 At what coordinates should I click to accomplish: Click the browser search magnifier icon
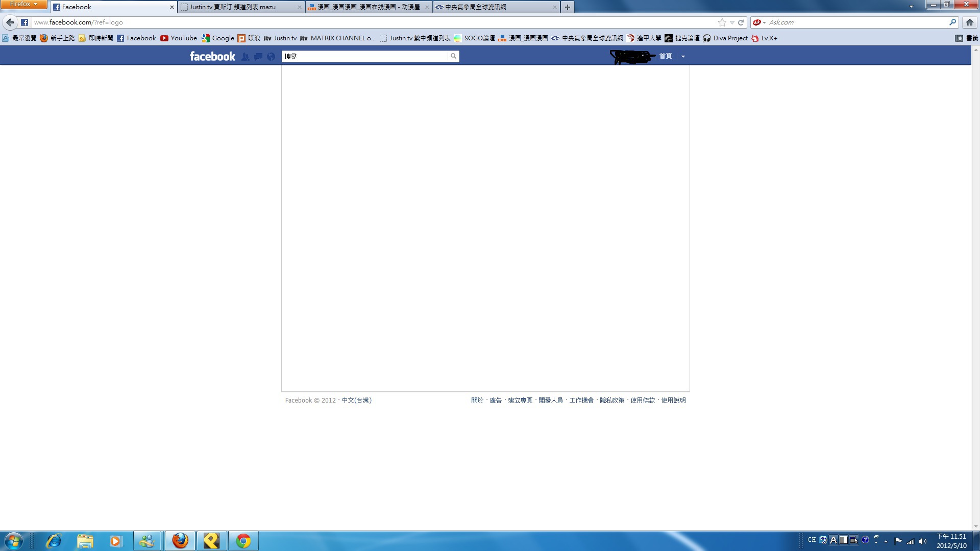click(952, 22)
